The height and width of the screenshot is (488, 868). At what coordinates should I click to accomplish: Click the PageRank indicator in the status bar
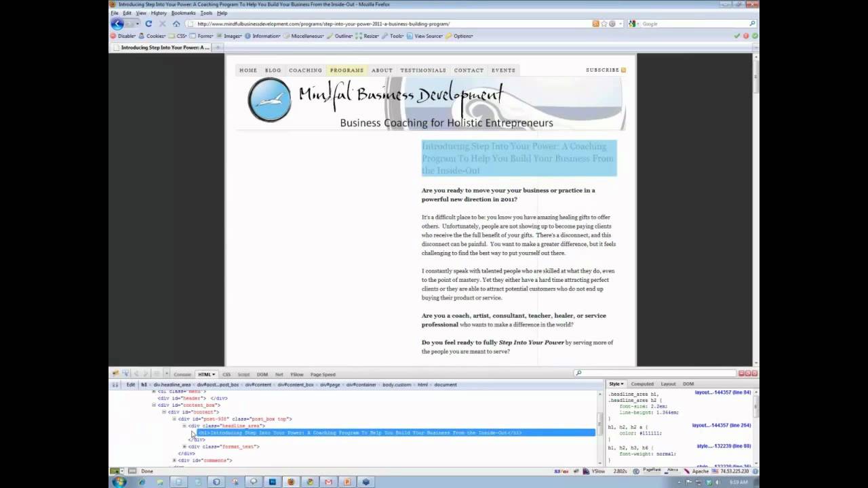pos(651,470)
